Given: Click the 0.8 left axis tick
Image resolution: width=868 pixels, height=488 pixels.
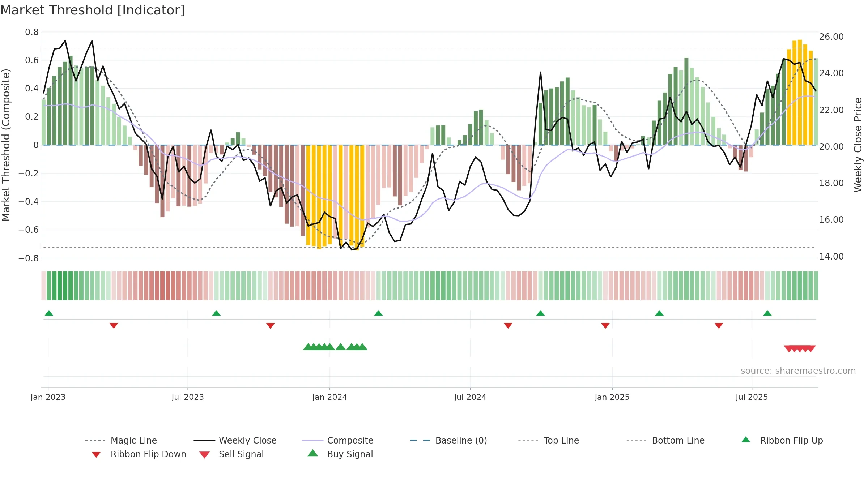Looking at the screenshot, I should pos(32,32).
